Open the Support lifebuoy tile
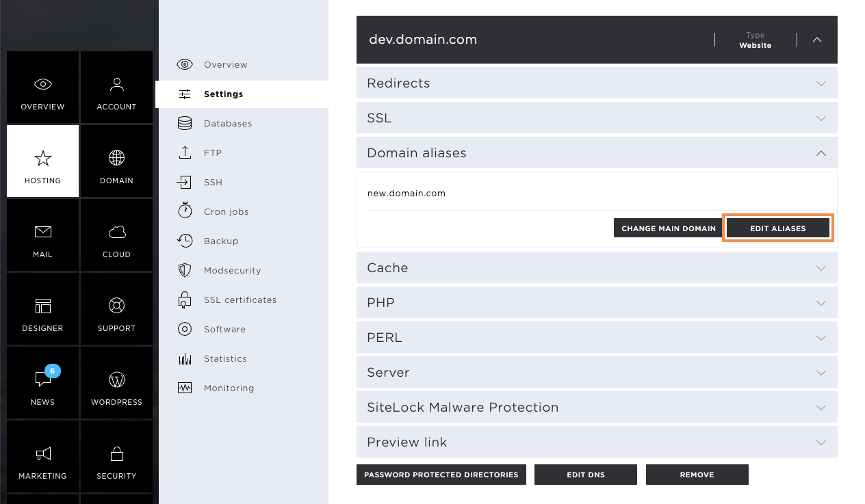The image size is (865, 504). pos(116,309)
